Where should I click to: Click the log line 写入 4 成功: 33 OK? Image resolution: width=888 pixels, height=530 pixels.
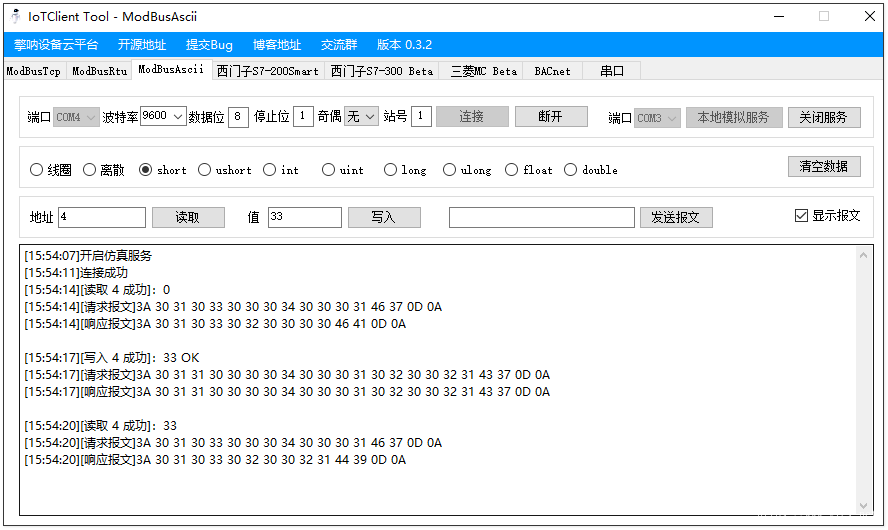click(x=112, y=358)
